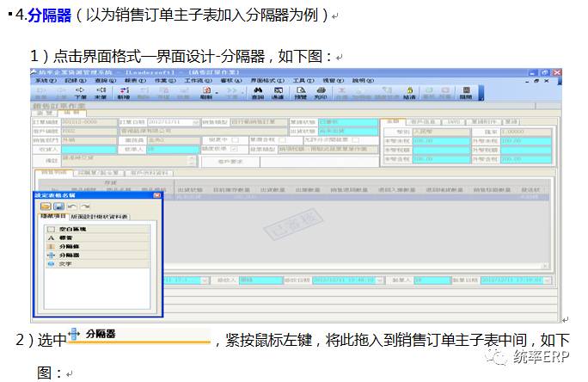588x382 pixels.
Task: Click the open folder icon in the dialog
Action: coord(46,206)
